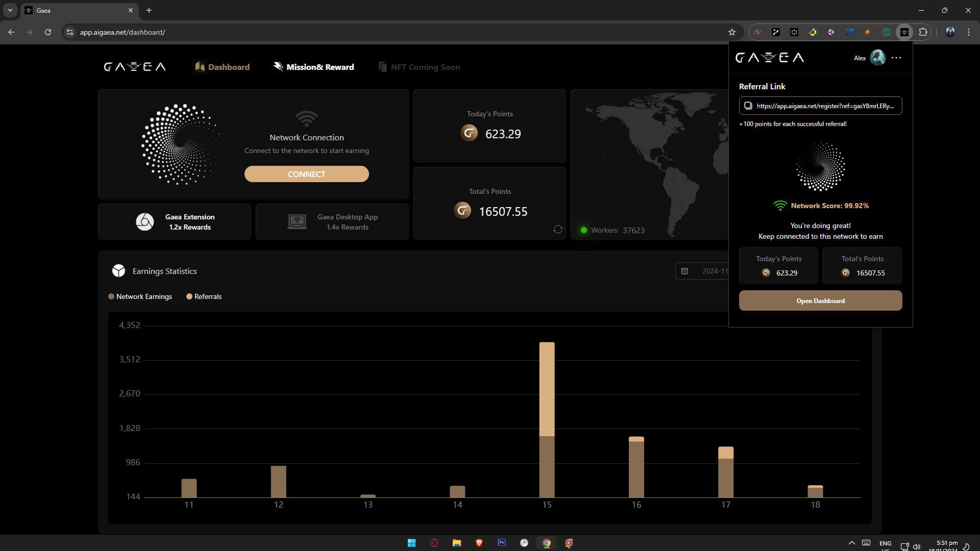Click the NFT Coming Soon tab

pos(419,67)
